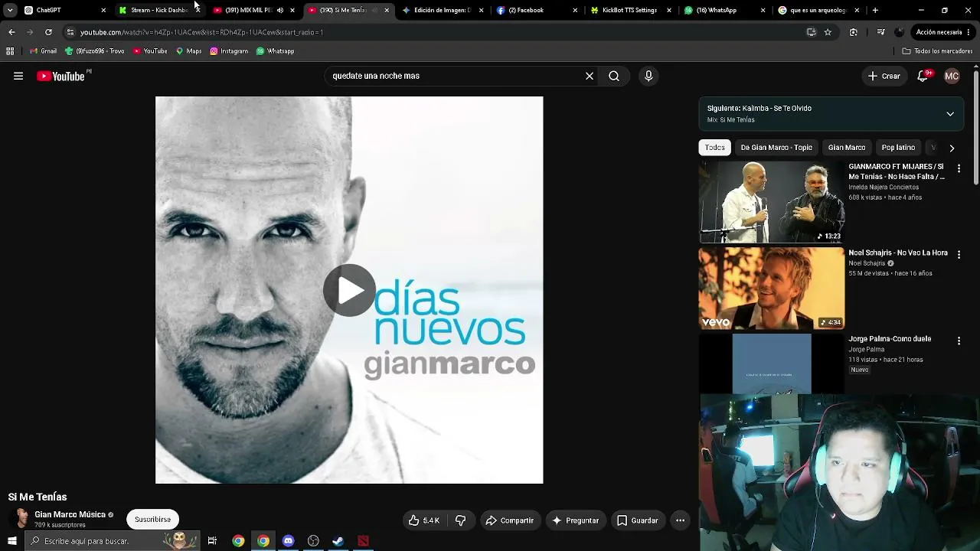This screenshot has height=551, width=980.
Task: Open Todos los marcadores folder
Action: pyautogui.click(x=937, y=51)
